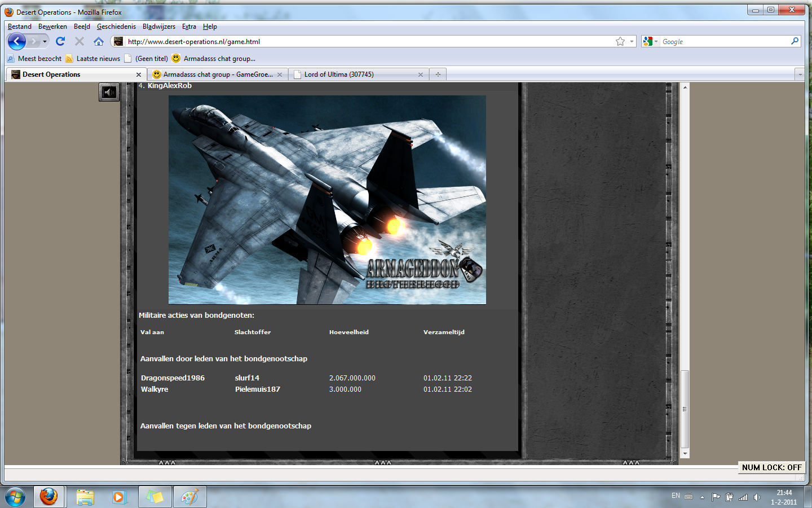This screenshot has width=812, height=508.
Task: Click the Armageddon Brotherhood jet image
Action: (327, 200)
